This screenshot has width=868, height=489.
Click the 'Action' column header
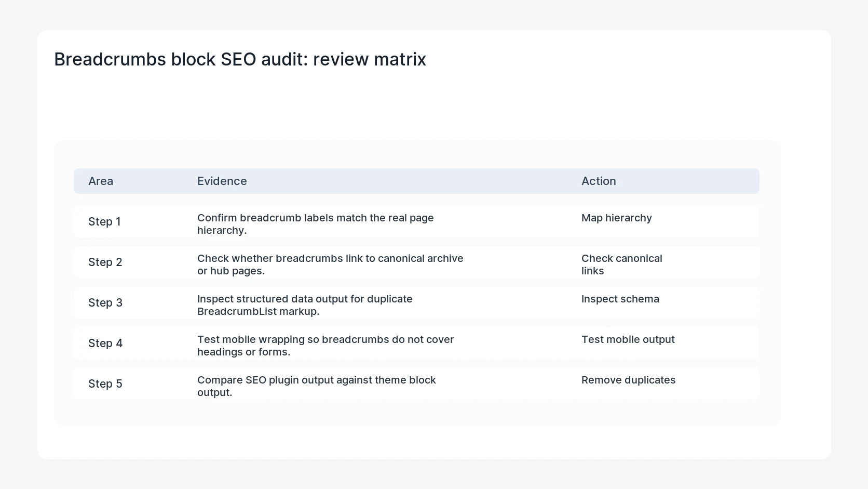(599, 181)
